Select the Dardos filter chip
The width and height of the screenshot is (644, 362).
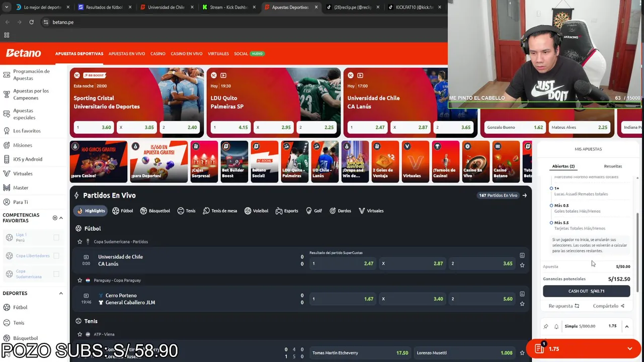[340, 211]
